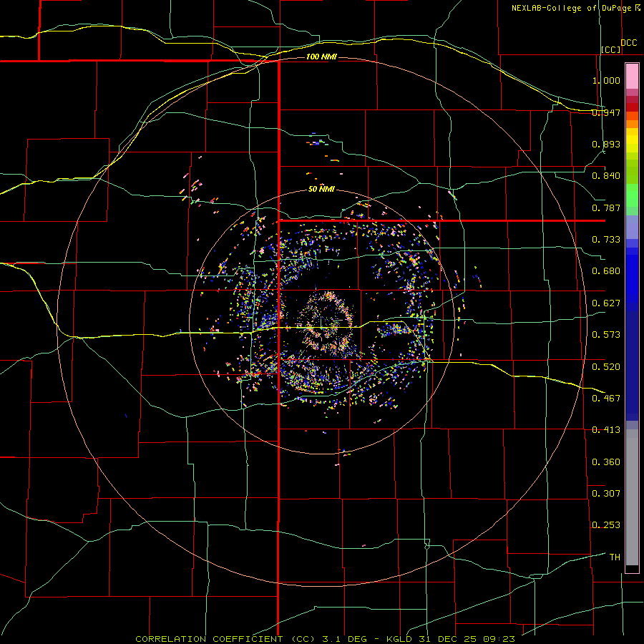This screenshot has height=644, width=644.
Task: Click the 50 NMI range ring label
Action: [x=321, y=189]
